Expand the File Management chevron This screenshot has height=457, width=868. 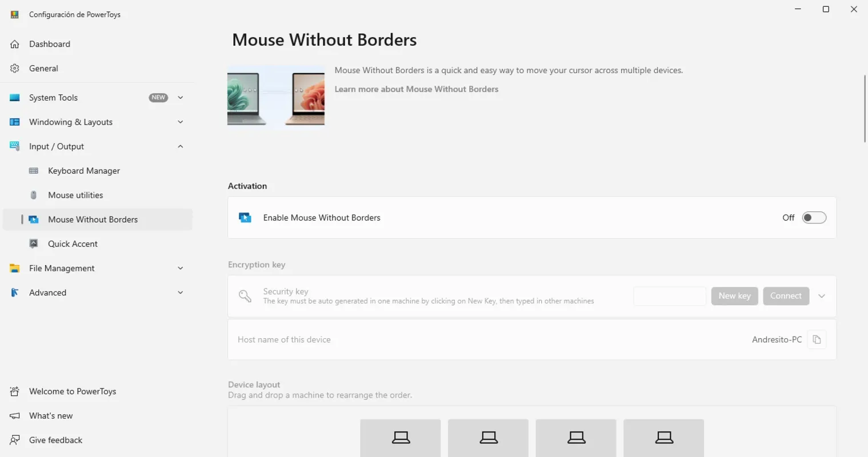[181, 268]
